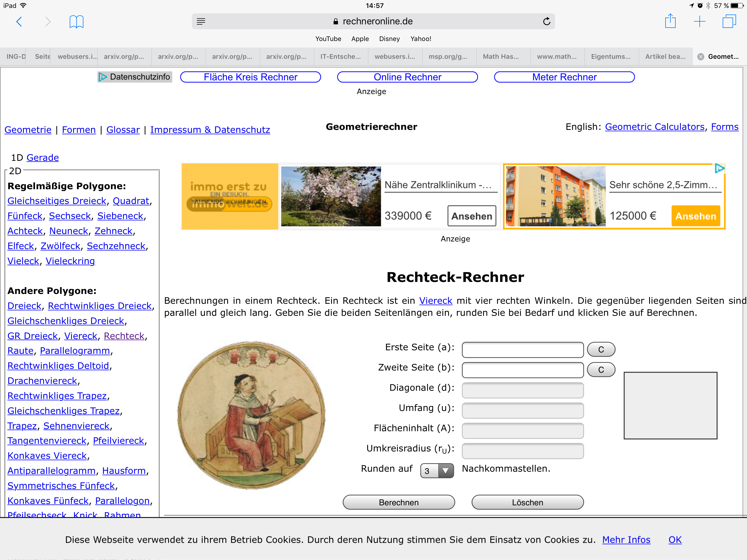Show all tabs overview icon
Screen dimensions: 747x560
[729, 21]
